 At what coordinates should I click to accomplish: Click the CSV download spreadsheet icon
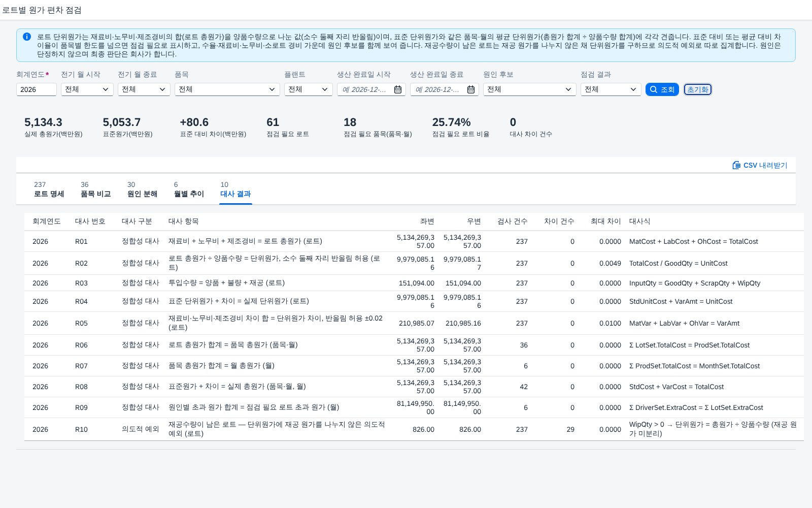click(x=736, y=165)
